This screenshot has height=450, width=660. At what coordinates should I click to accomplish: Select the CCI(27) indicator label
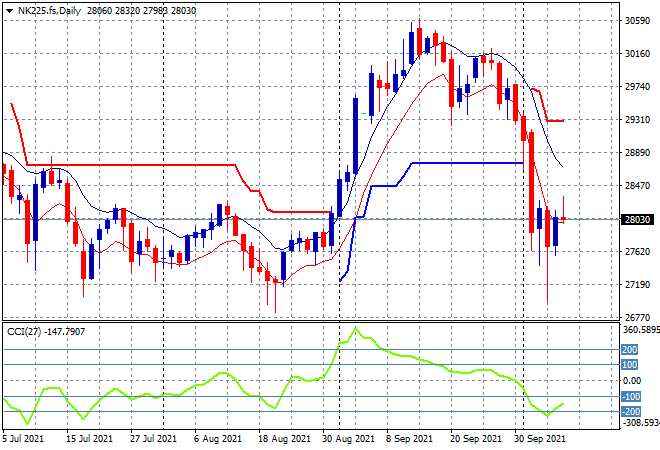point(26,331)
